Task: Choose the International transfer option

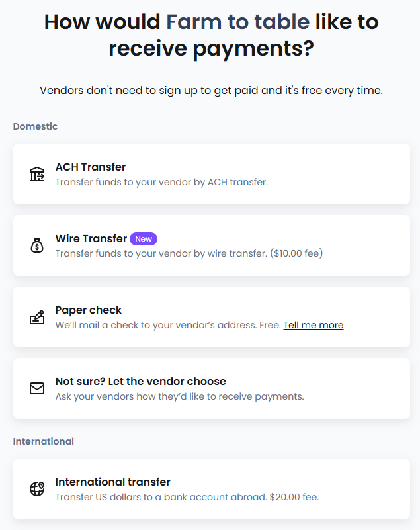Action: [112, 482]
